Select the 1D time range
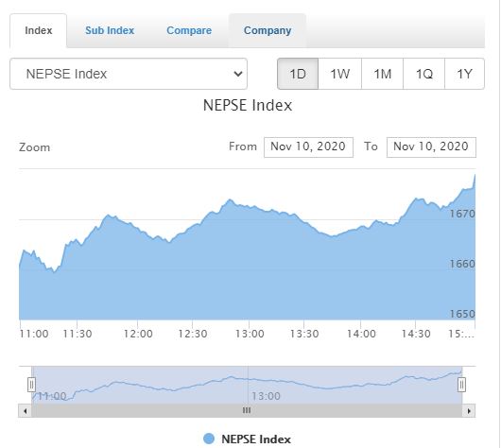This screenshot has height=448, width=501. point(298,74)
